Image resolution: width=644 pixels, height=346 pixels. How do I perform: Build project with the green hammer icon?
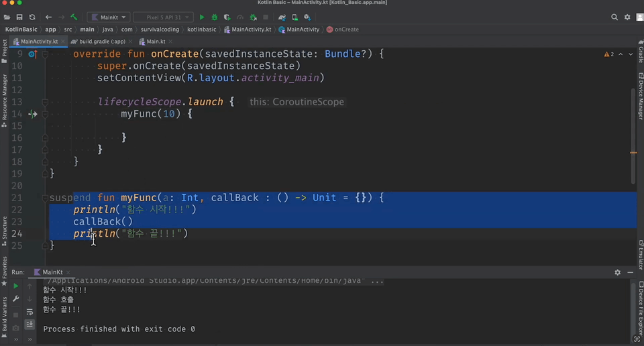tap(74, 17)
